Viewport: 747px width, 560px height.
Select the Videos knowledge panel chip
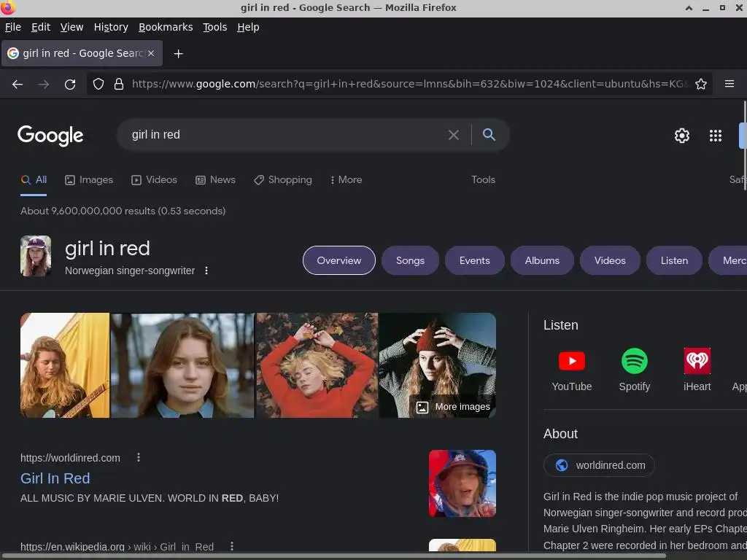(610, 260)
